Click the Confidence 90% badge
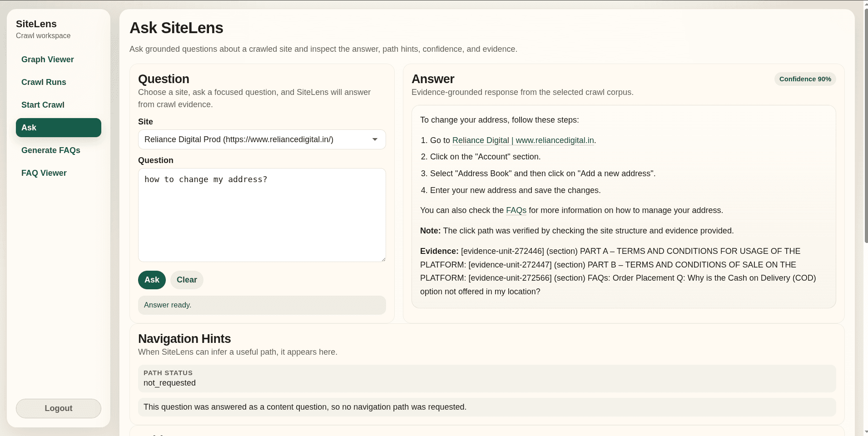The image size is (868, 436). click(805, 79)
